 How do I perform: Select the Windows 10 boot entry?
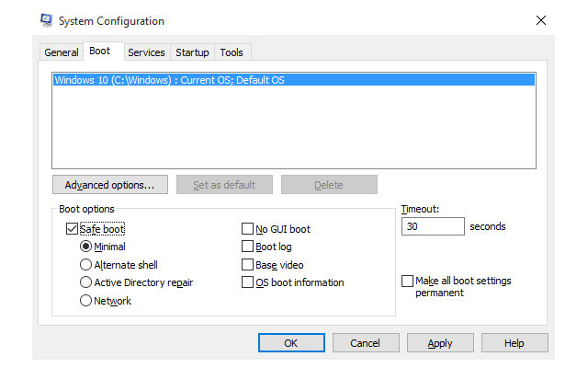pyautogui.click(x=294, y=80)
